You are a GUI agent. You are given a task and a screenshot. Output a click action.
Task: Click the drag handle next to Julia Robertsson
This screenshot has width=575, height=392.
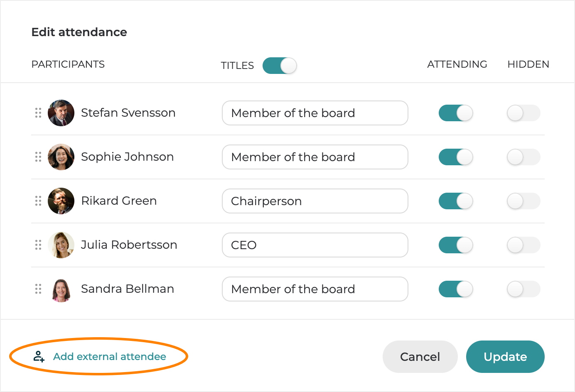tap(38, 245)
